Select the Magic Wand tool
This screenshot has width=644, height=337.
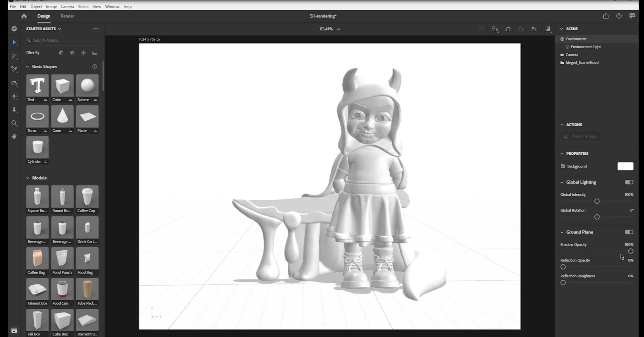[14, 56]
